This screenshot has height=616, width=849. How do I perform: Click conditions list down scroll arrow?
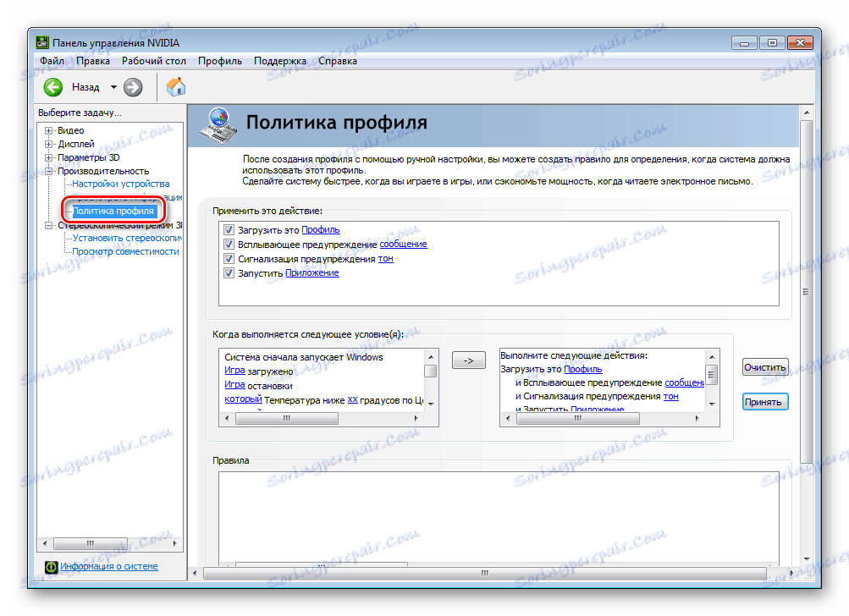[x=431, y=404]
